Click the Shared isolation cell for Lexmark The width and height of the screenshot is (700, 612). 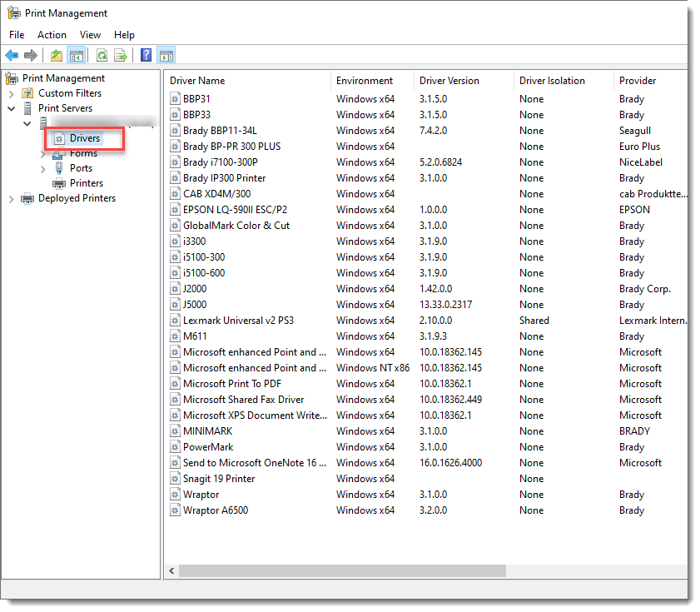click(x=534, y=321)
